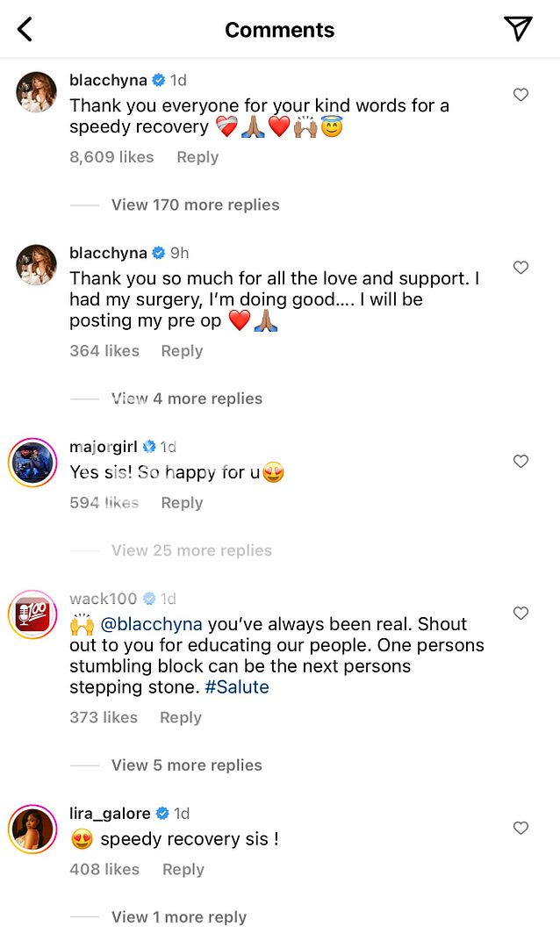Heart lira_galore's speedy recovery comment
This screenshot has width=560, height=948.
[x=521, y=828]
